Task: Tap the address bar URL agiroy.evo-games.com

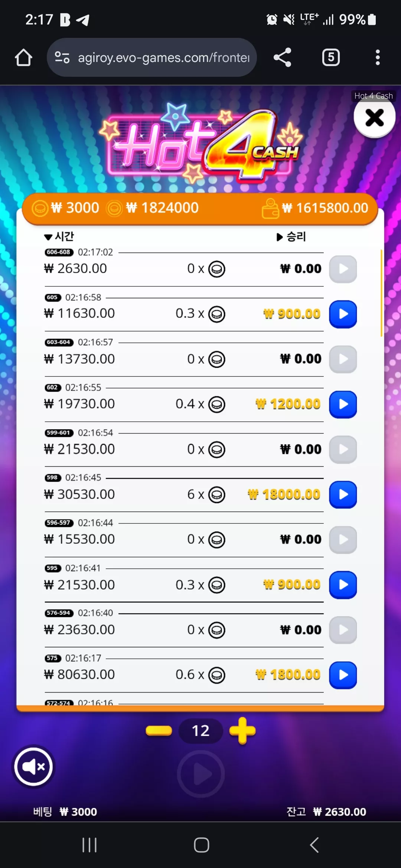Action: pyautogui.click(x=164, y=57)
